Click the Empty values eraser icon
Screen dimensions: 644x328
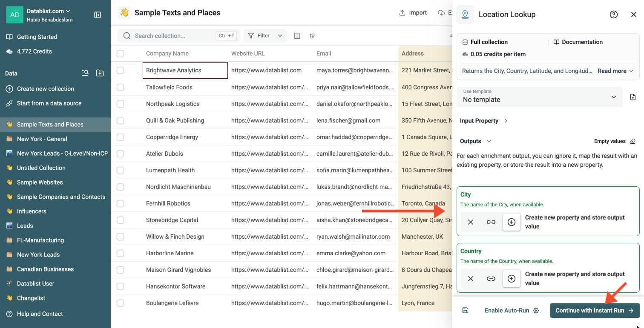coord(632,141)
